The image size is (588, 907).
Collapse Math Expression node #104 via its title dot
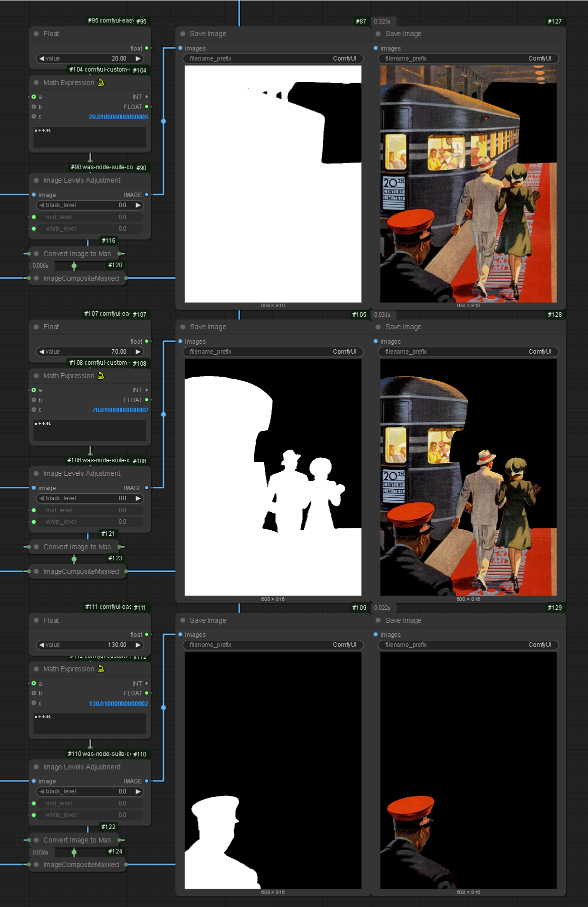click(36, 83)
